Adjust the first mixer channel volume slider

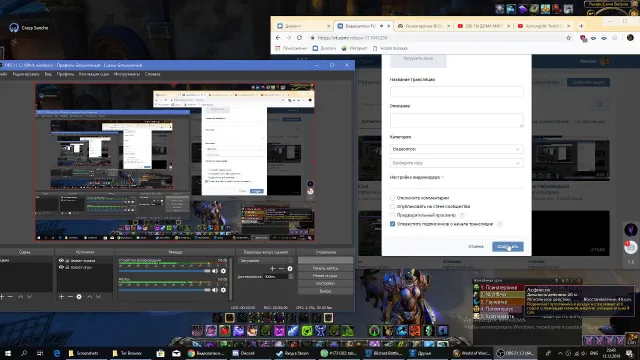(164, 271)
